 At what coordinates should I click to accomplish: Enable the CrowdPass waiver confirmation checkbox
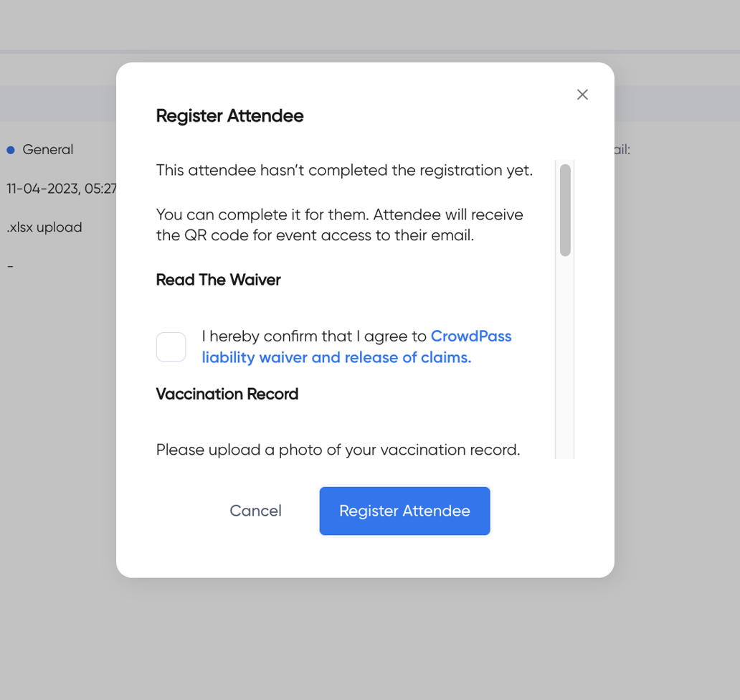[171, 346]
